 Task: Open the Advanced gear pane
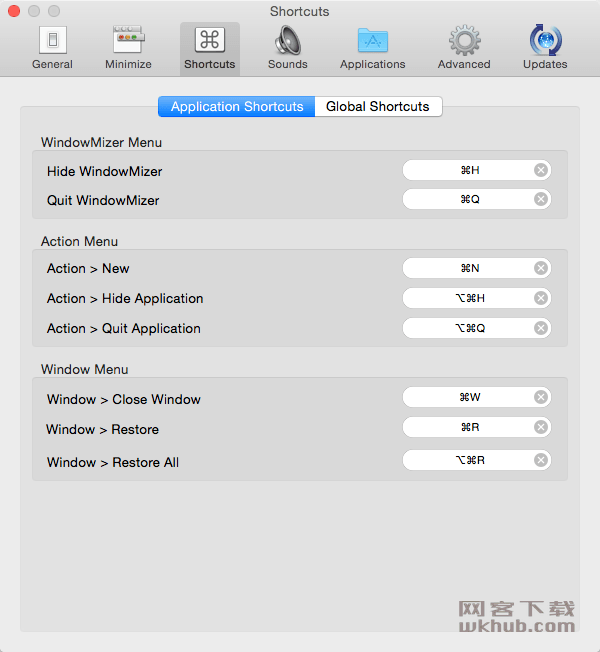(x=464, y=48)
